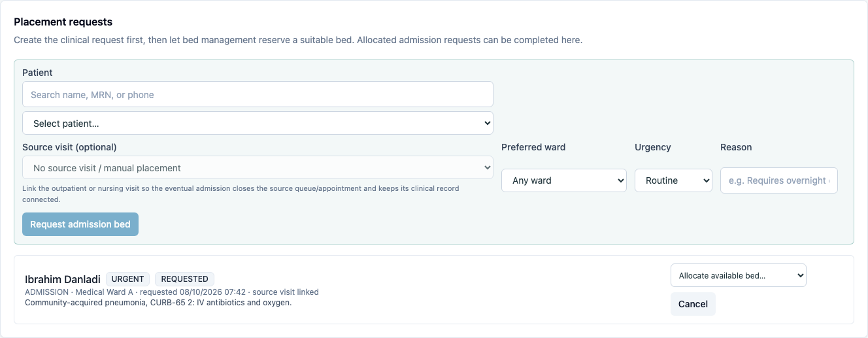This screenshot has width=868, height=338.
Task: Click the Urgency label
Action: [x=653, y=147]
